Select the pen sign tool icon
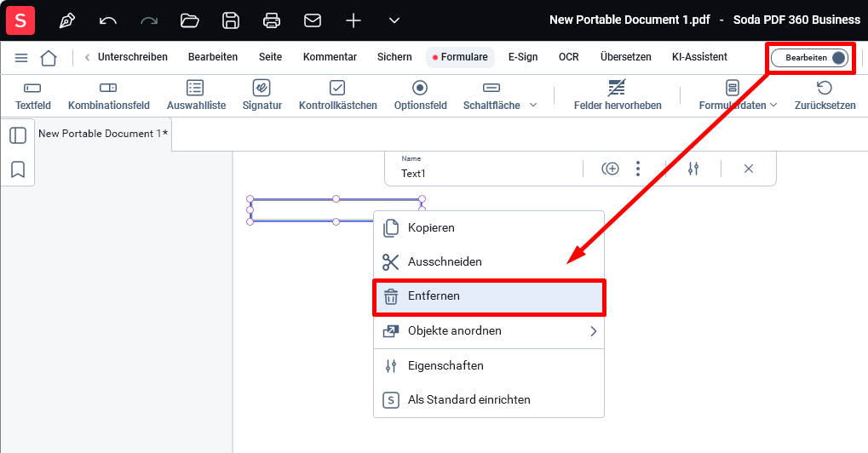 click(x=67, y=21)
